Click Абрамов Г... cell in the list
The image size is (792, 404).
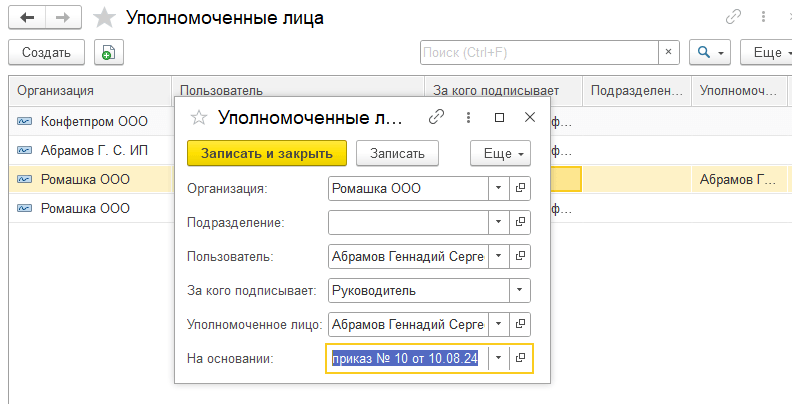pos(738,179)
